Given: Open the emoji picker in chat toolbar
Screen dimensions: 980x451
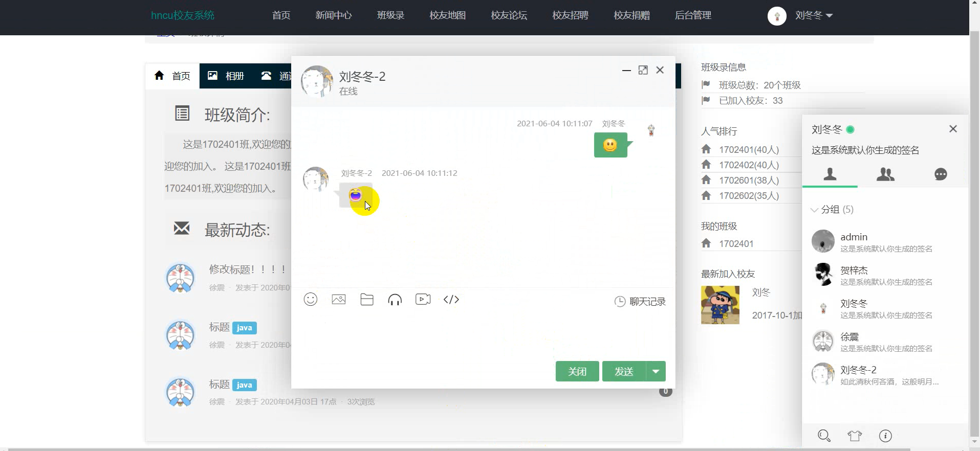Looking at the screenshot, I should (311, 300).
